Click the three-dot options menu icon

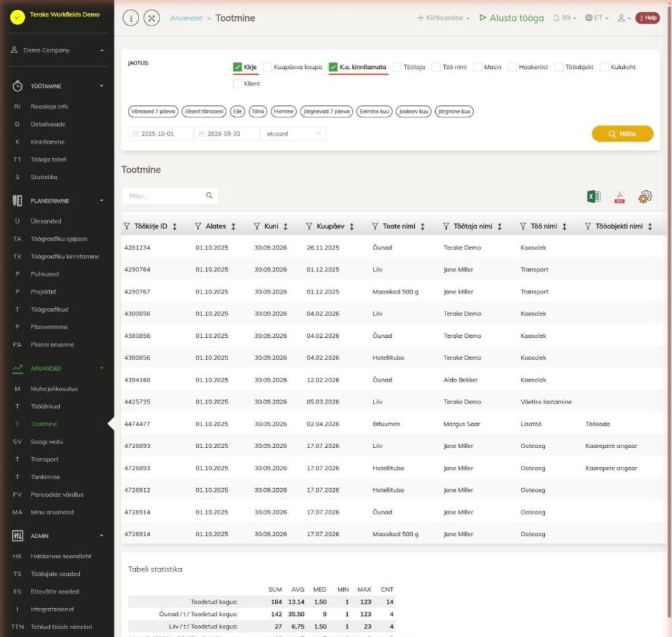(131, 18)
